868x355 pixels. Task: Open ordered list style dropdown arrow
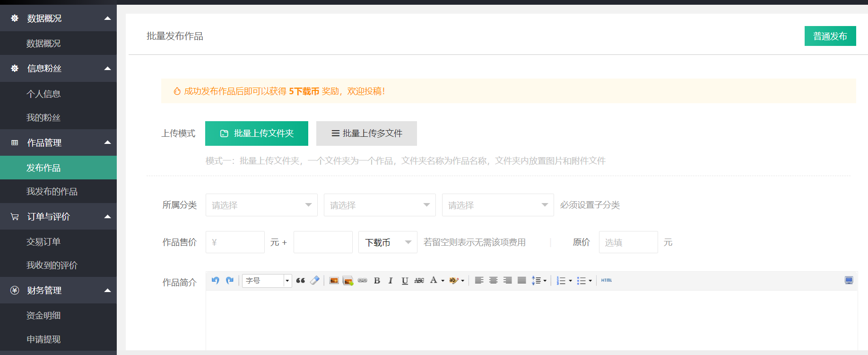point(570,281)
